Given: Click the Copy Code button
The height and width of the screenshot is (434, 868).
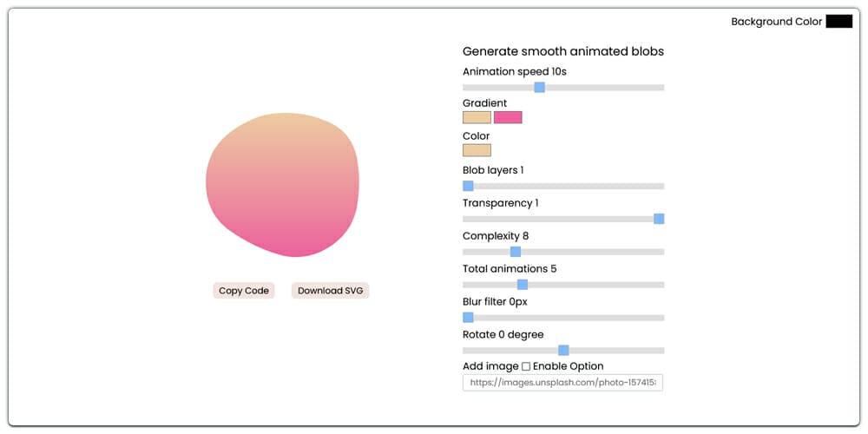Looking at the screenshot, I should pyautogui.click(x=244, y=291).
